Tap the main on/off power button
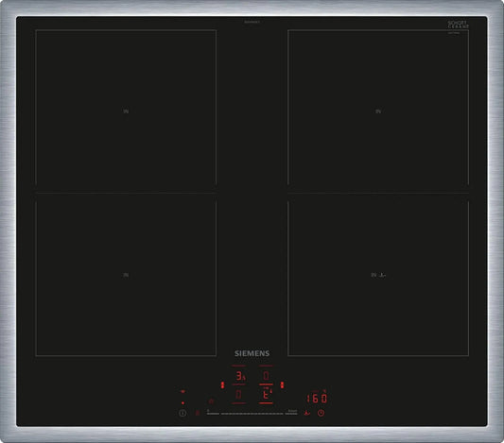 [182, 413]
